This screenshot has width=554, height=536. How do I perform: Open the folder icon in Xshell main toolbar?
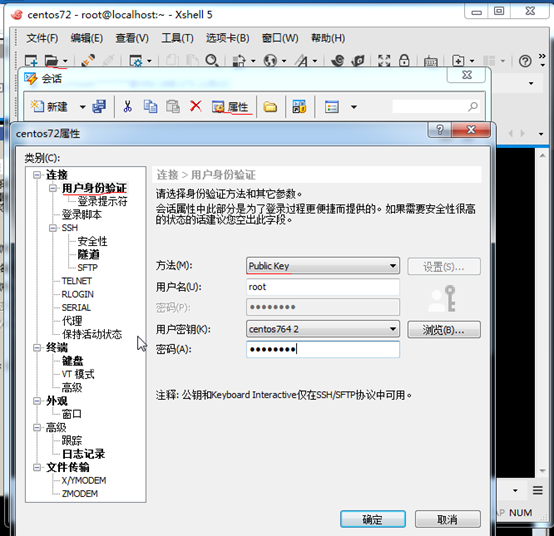point(52,60)
